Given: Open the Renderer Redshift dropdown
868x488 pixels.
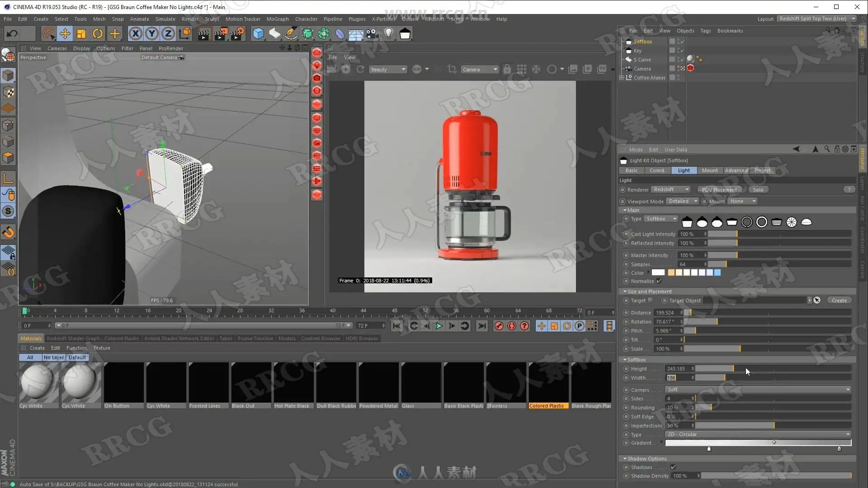Looking at the screenshot, I should click(x=671, y=190).
